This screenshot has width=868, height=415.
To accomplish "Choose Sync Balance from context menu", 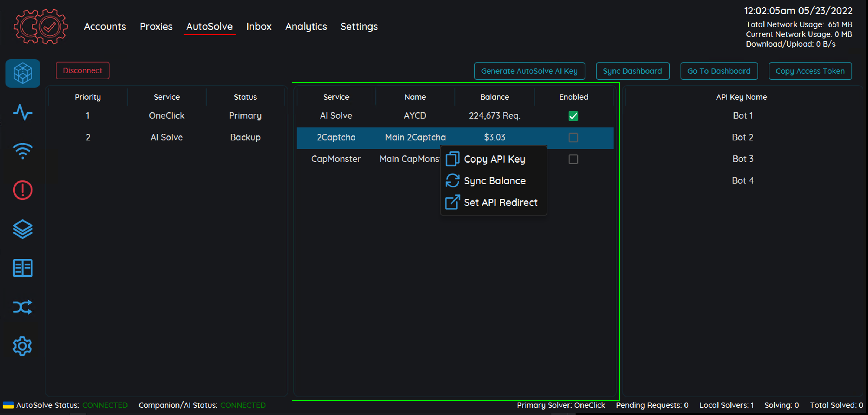I will click(x=494, y=181).
